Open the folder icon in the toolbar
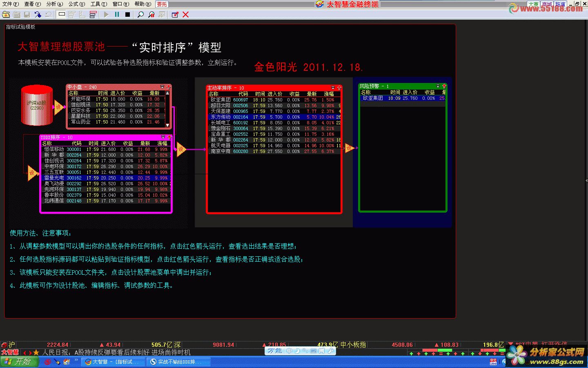 pos(6,15)
